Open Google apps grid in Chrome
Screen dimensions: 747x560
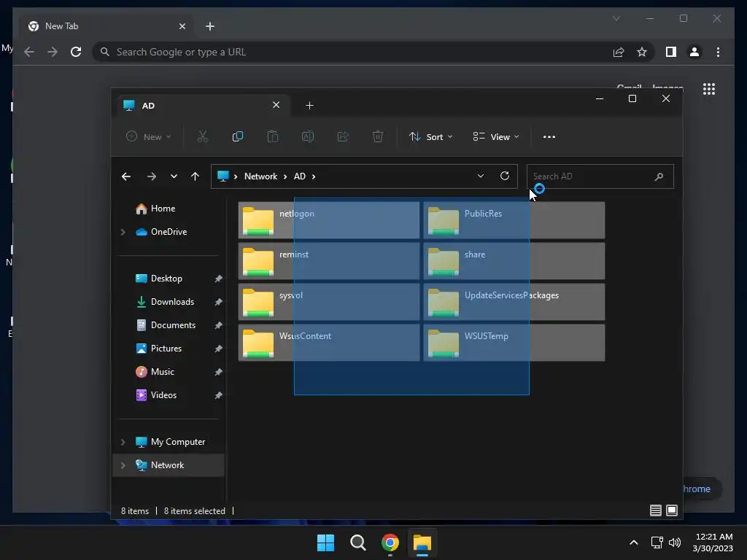click(x=709, y=89)
